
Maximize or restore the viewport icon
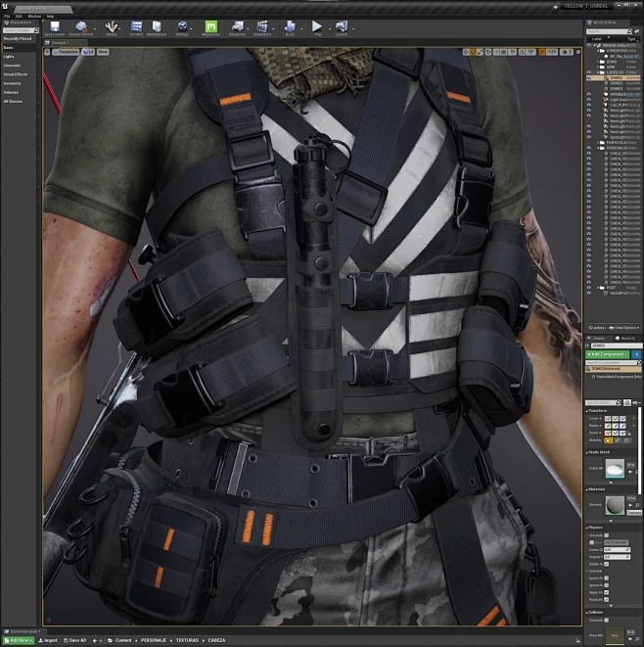click(578, 52)
